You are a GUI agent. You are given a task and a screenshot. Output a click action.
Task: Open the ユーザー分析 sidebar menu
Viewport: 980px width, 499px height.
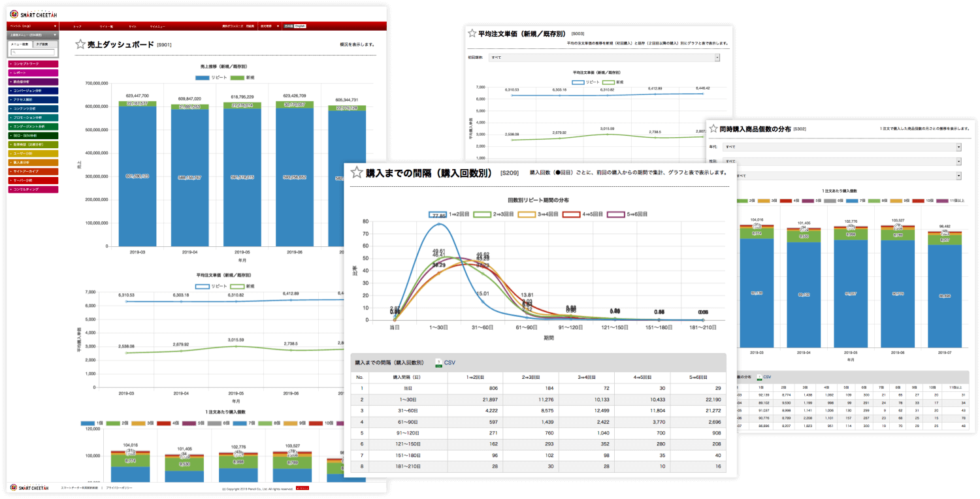(33, 153)
